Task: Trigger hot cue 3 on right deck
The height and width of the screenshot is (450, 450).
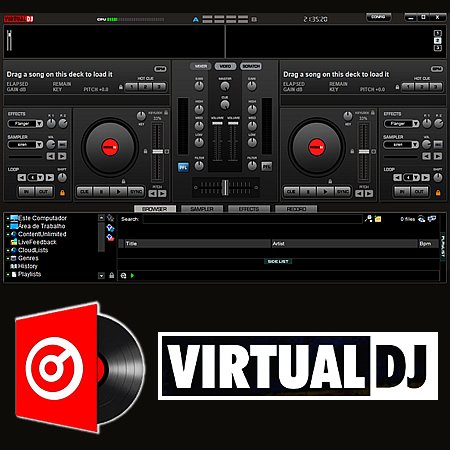Action: pyautogui.click(x=436, y=87)
